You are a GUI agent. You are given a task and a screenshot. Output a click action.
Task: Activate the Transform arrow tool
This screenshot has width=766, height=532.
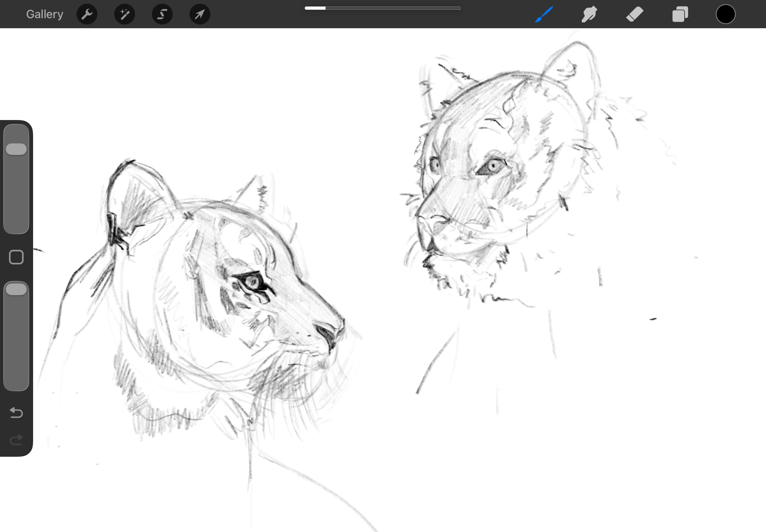[x=200, y=14]
